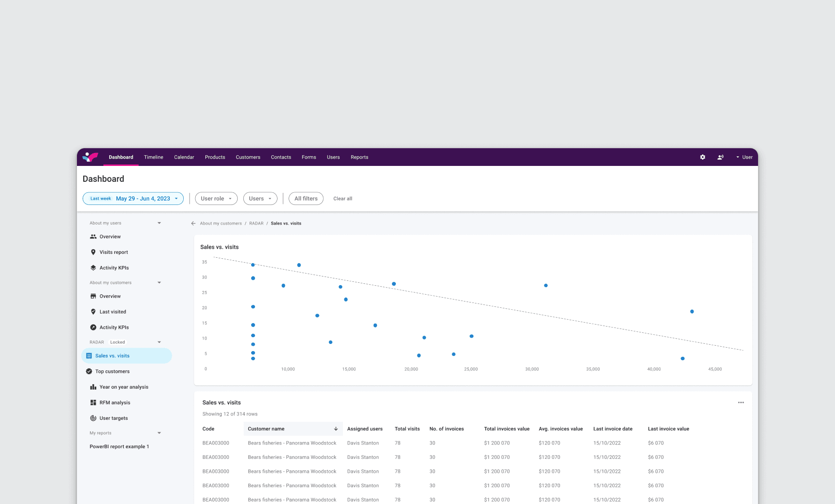Click the back arrow in breadcrumb
The image size is (835, 504).
click(x=193, y=223)
